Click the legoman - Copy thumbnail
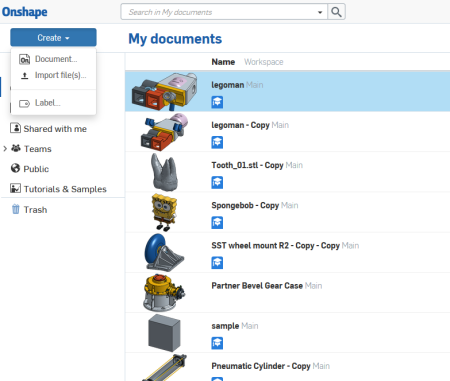This screenshot has width=450, height=381. coord(164,132)
